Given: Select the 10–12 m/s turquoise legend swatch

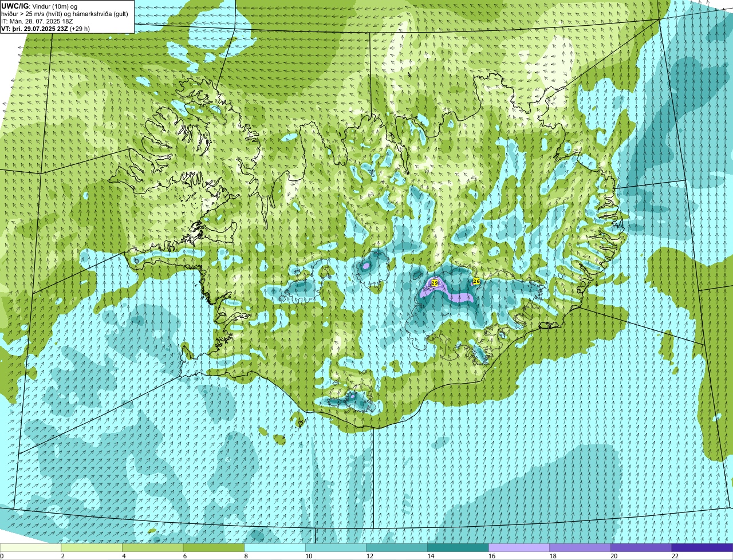Looking at the screenshot, I should click(x=336, y=547).
